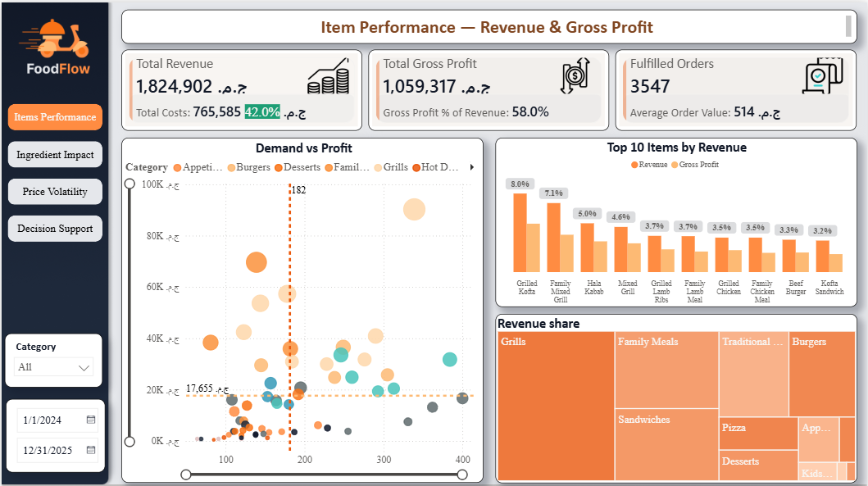Image resolution: width=868 pixels, height=486 pixels.
Task: Expand the Category dropdown chevron
Action: point(84,367)
